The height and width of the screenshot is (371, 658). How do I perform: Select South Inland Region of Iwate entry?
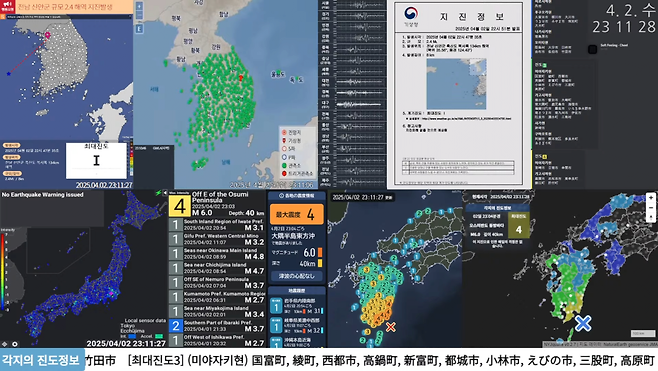[217, 225]
